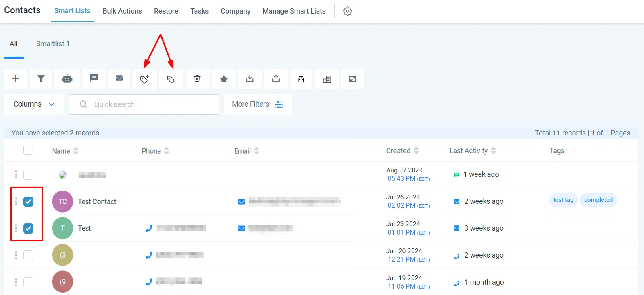
Task: Click the TC avatar thumbnail
Action: coord(63,202)
